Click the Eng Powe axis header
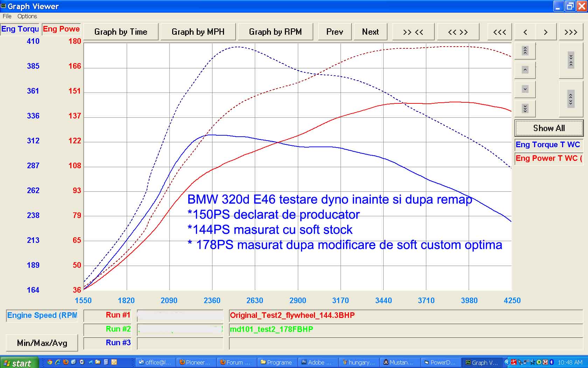Image resolution: width=588 pixels, height=368 pixels. click(61, 29)
